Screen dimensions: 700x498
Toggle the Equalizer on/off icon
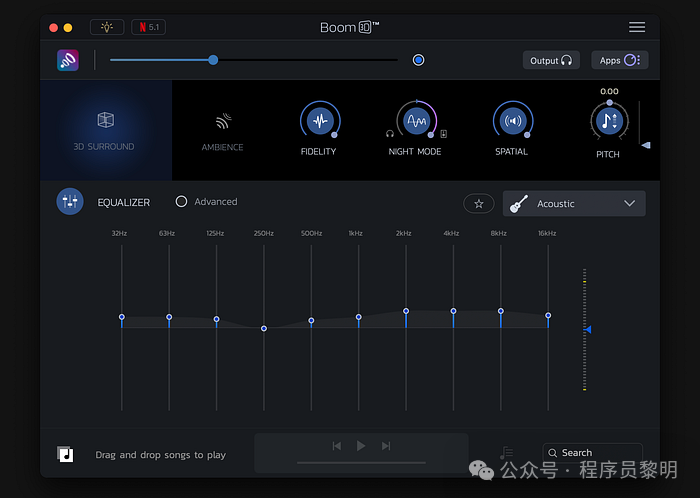point(70,201)
